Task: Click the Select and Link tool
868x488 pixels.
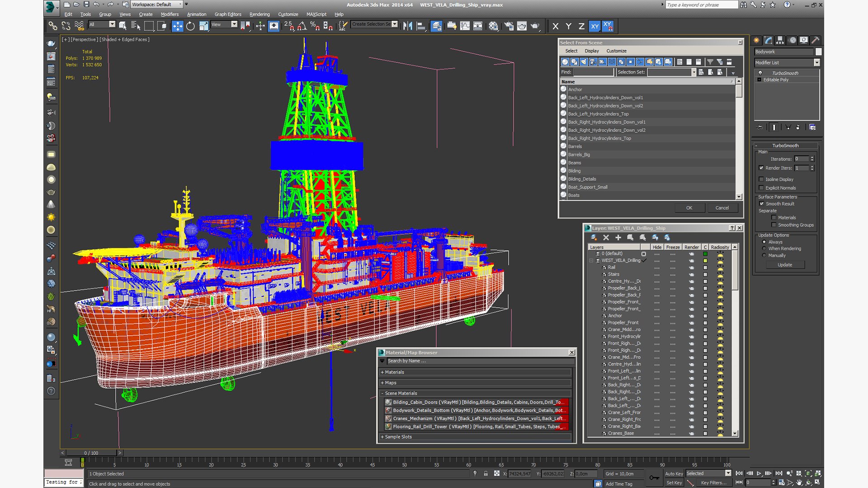Action: coord(53,26)
